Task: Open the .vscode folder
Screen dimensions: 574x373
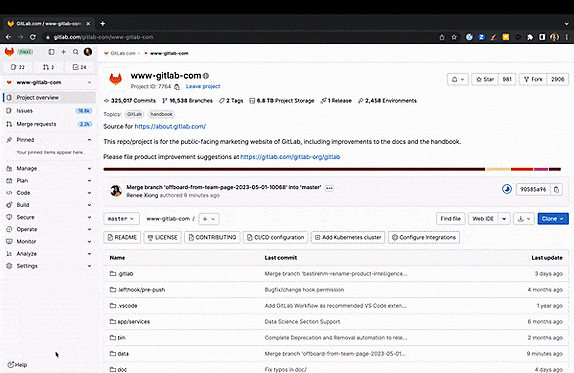Action: 127,306
